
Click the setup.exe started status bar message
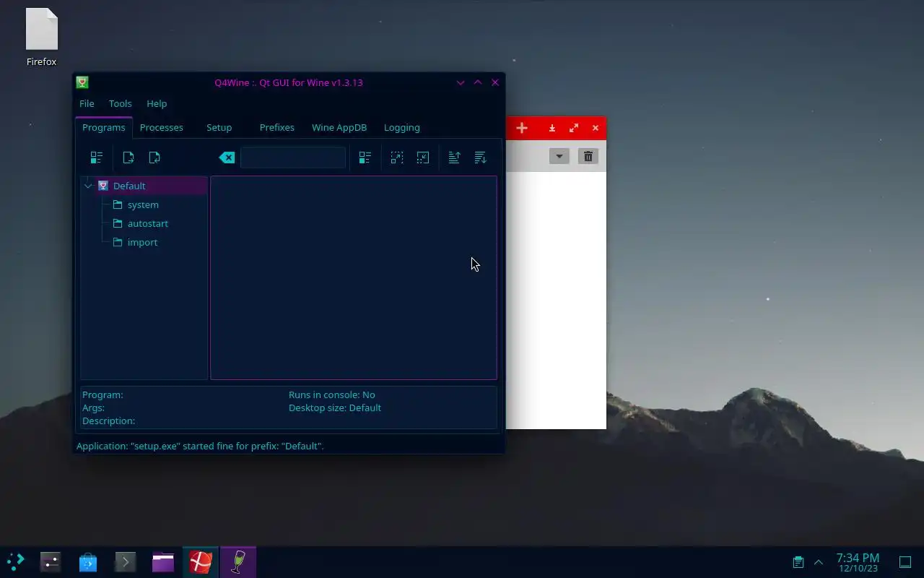tap(200, 446)
